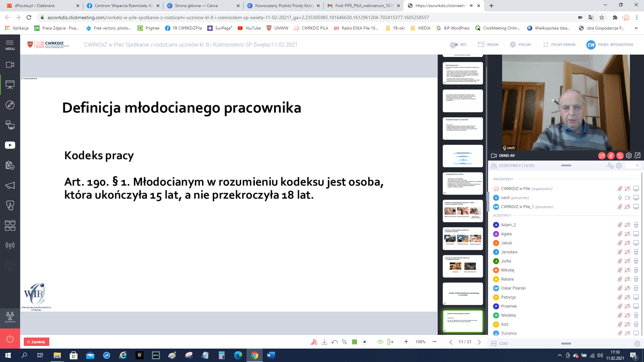Open the call-to-action megaphone tool
The height and width of the screenshot is (362, 644).
[10, 185]
